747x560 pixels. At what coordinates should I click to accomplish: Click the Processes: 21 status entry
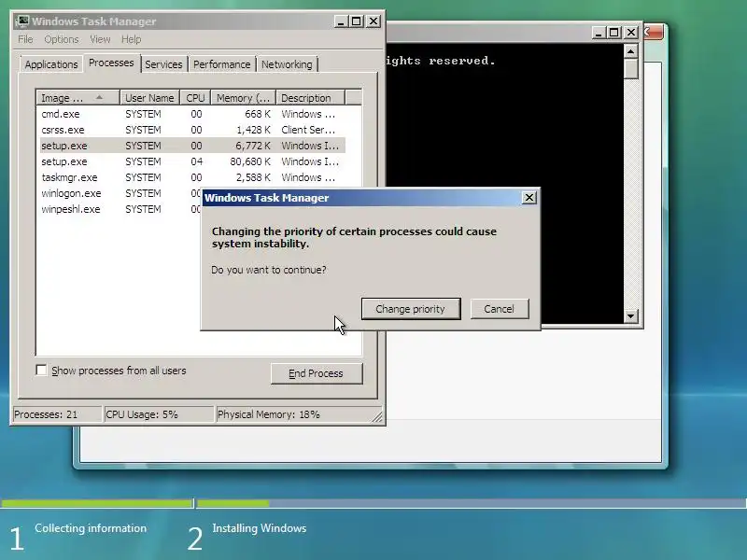(x=57, y=414)
